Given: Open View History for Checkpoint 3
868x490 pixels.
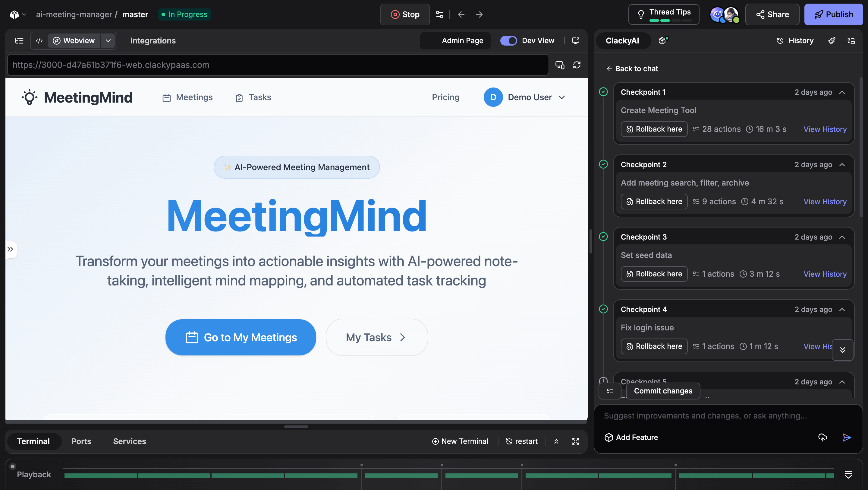Looking at the screenshot, I should pyautogui.click(x=825, y=274).
